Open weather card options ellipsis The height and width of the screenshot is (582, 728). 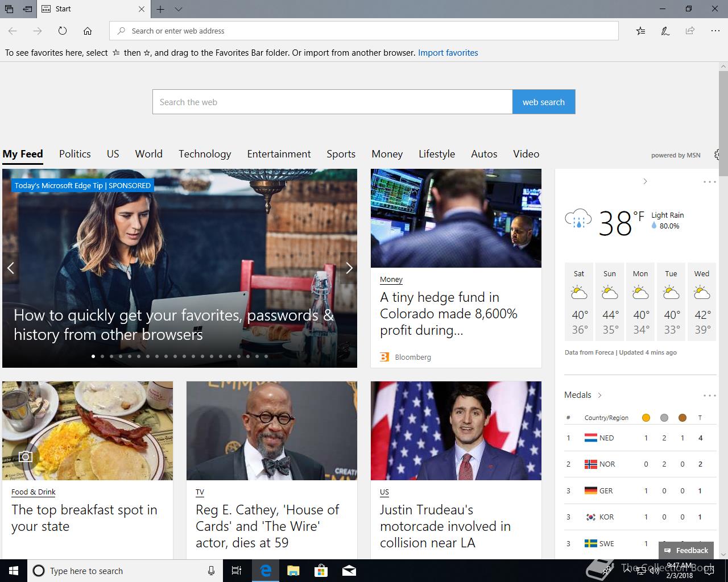(709, 182)
